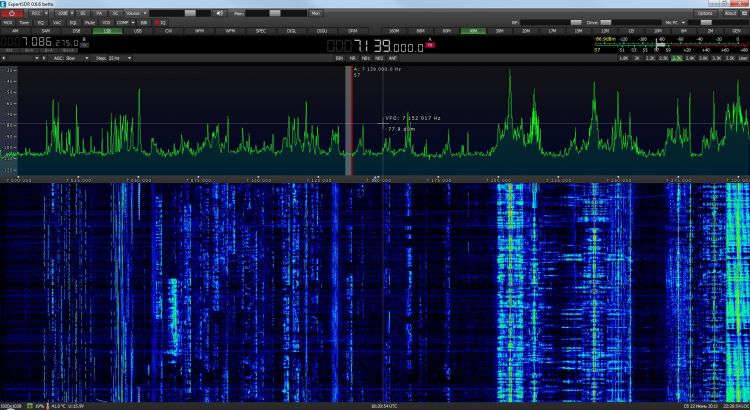
Task: Select the User filter bandwidth
Action: pos(742,58)
